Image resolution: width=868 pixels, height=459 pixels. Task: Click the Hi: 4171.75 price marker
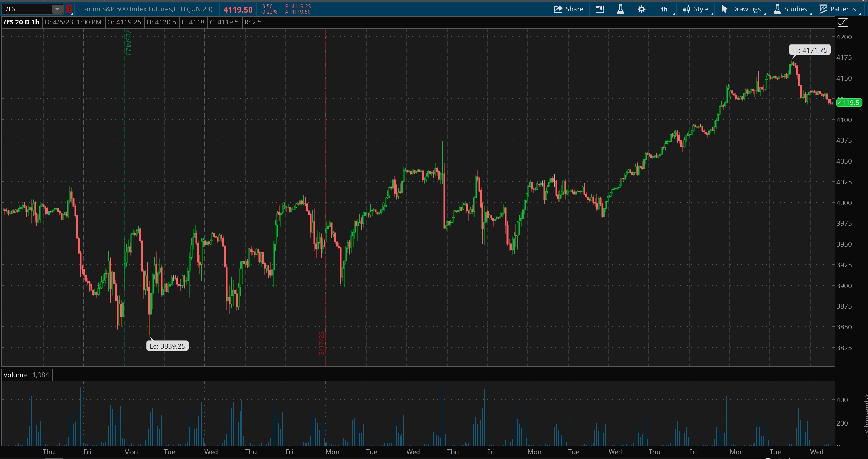(809, 50)
